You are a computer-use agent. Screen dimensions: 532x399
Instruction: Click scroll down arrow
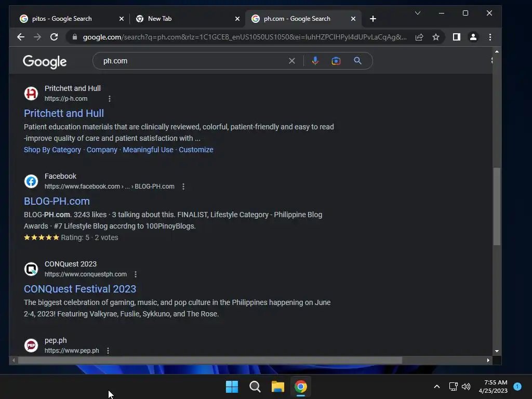tap(497, 351)
